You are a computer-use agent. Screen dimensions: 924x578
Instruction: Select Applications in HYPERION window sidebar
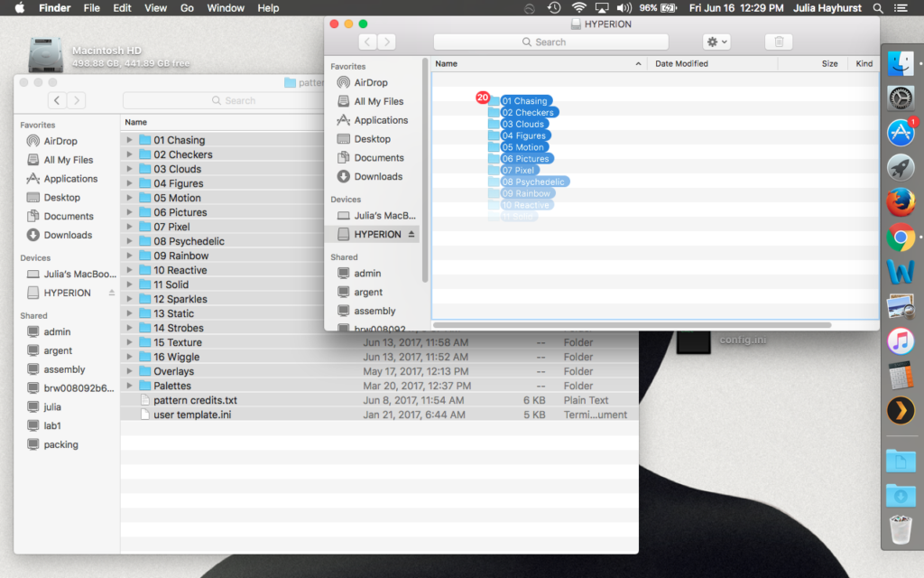(x=381, y=120)
